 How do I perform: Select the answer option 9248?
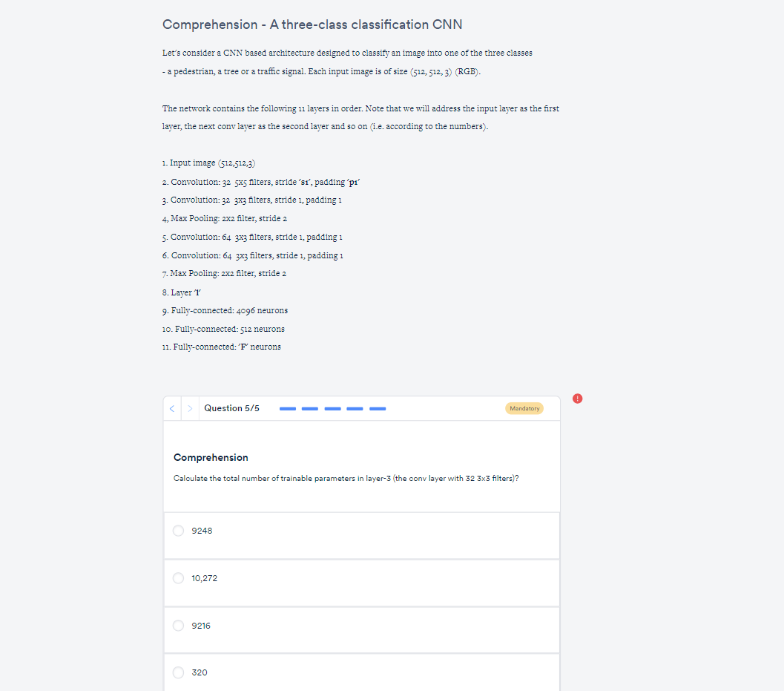(x=178, y=531)
